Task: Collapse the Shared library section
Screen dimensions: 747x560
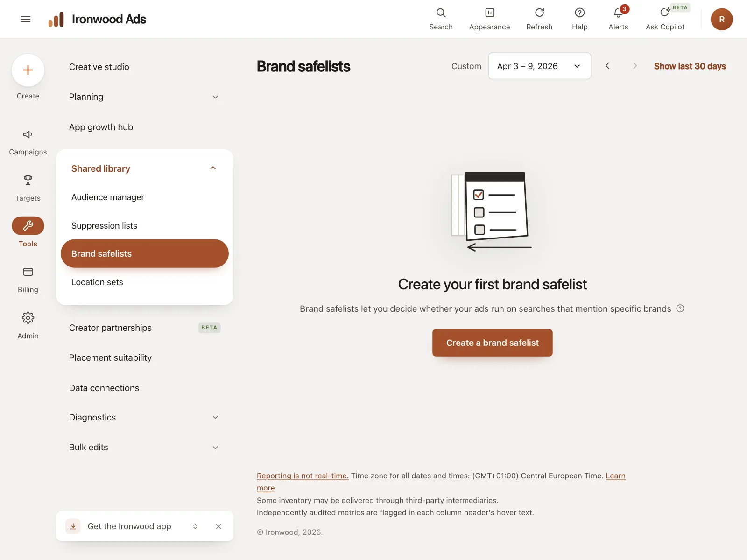Action: 144,168
